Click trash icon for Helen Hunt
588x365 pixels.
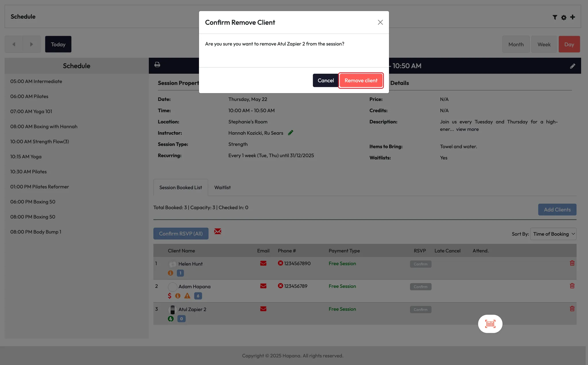click(572, 263)
